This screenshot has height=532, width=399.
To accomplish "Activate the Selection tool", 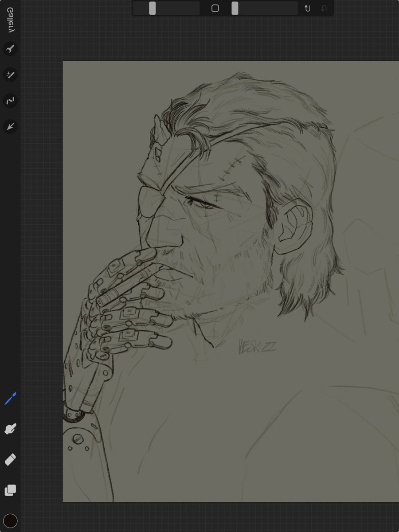I will pos(10,101).
